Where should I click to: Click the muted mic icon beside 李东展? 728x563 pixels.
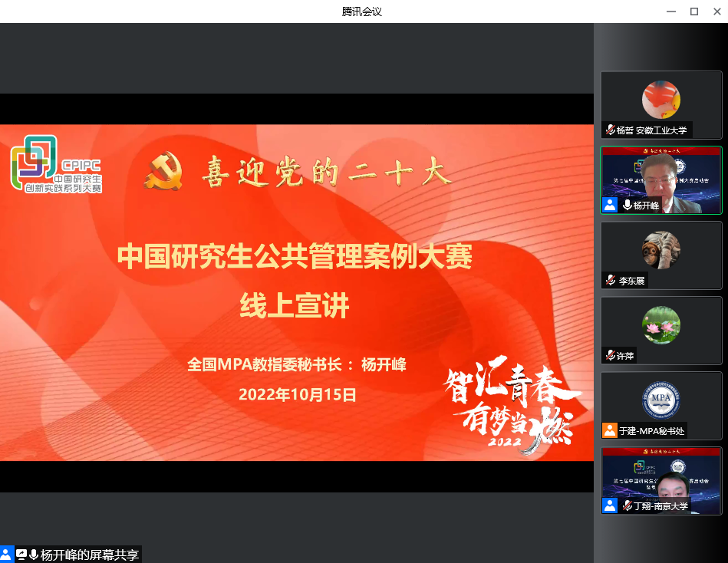coord(611,281)
